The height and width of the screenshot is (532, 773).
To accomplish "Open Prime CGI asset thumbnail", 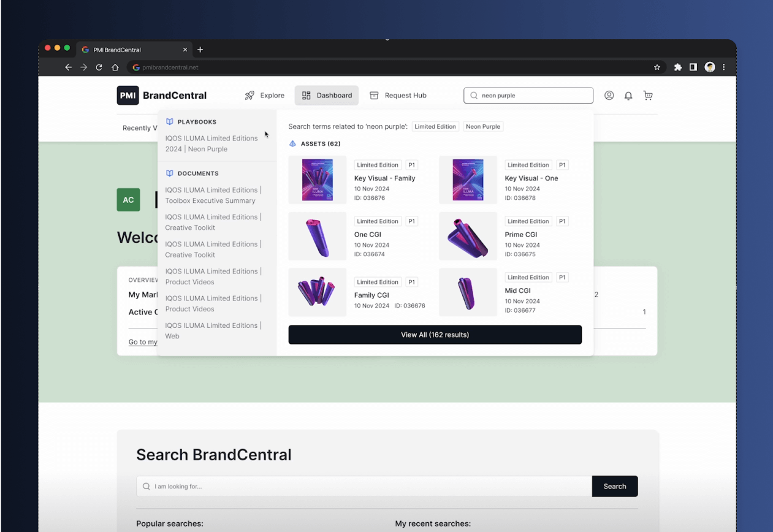I will point(468,237).
